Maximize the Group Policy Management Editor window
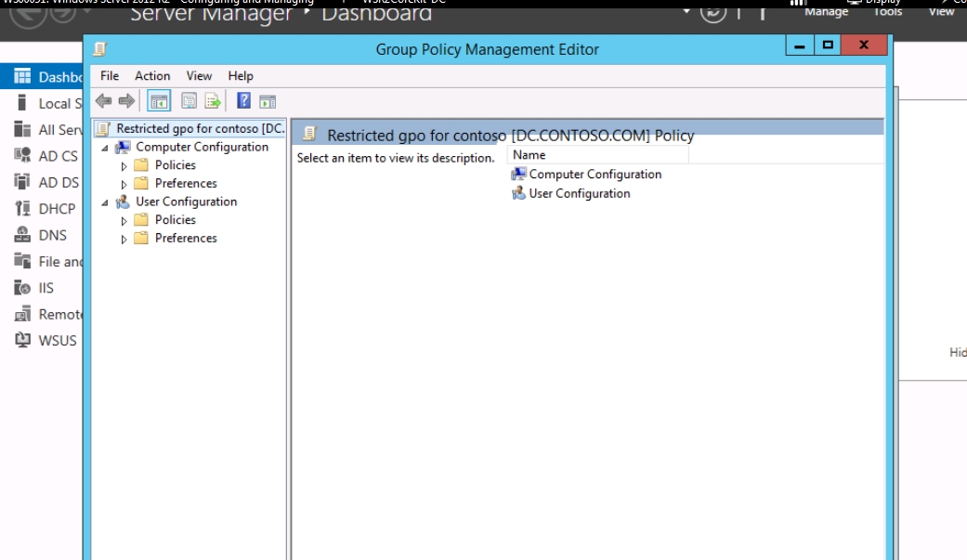 (x=828, y=45)
